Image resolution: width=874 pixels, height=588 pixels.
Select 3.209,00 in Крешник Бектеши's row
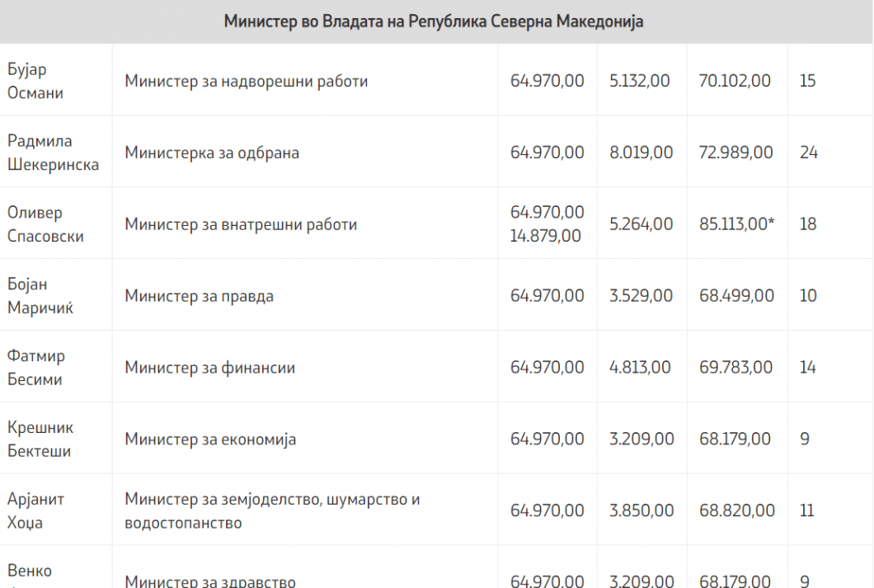641,439
